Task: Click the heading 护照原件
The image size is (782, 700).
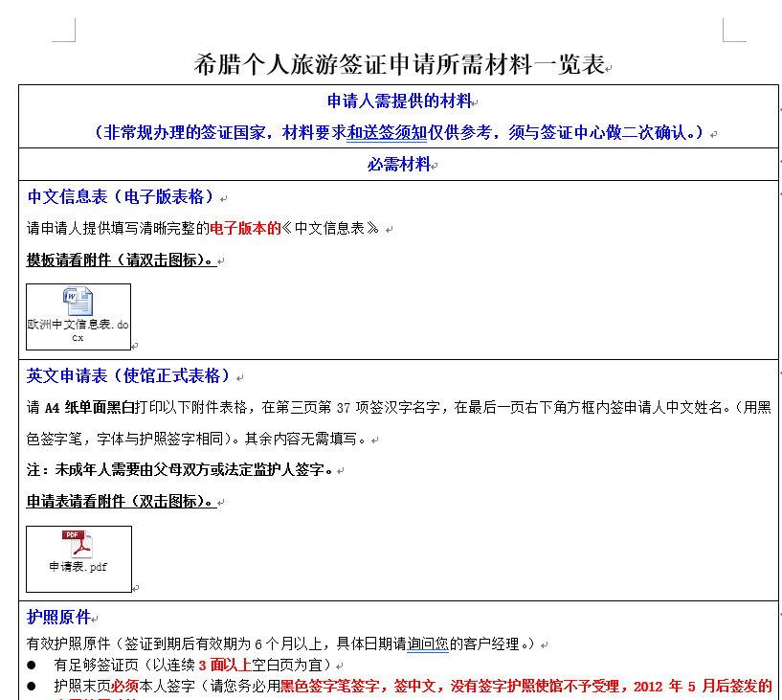Action: coord(58,618)
